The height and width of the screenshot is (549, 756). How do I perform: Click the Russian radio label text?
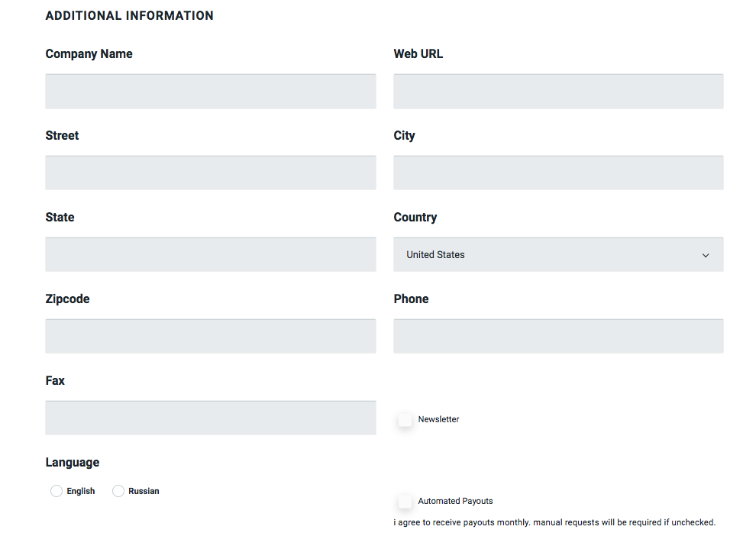[144, 491]
